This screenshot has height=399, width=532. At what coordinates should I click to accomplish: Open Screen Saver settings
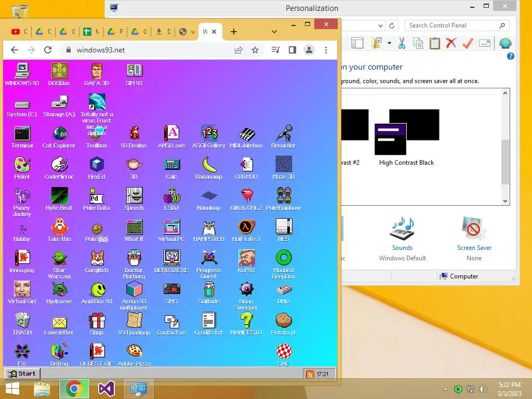(x=474, y=239)
